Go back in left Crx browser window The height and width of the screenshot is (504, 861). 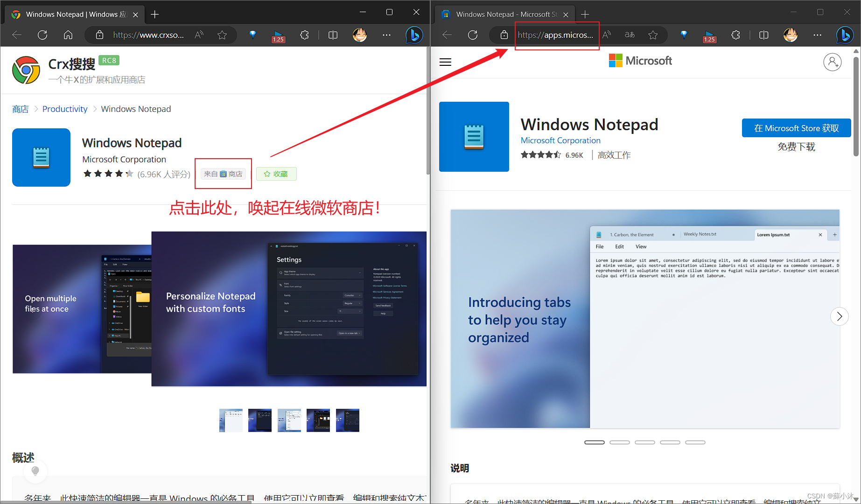(17, 35)
